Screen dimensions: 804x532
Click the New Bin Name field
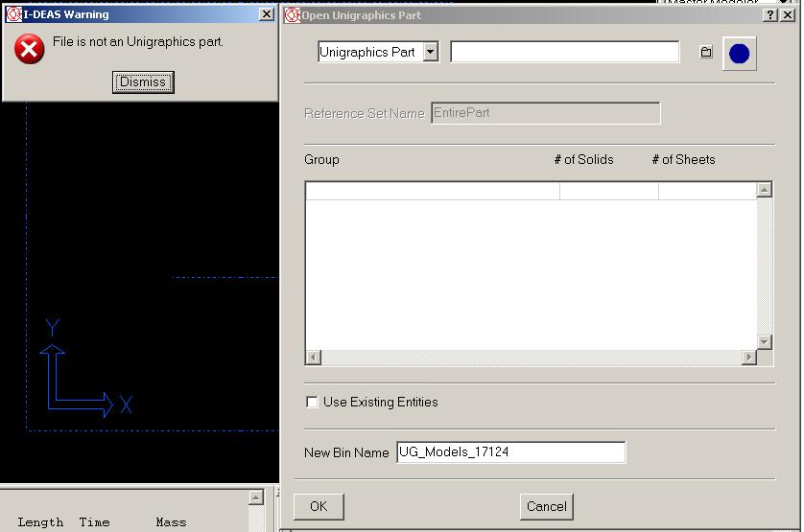[x=510, y=452]
